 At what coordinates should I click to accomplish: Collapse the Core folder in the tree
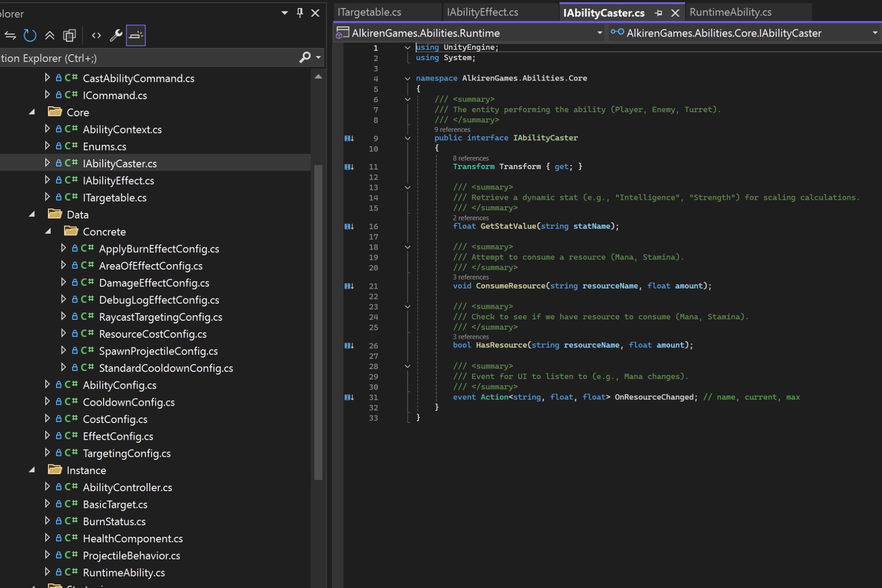coord(32,112)
